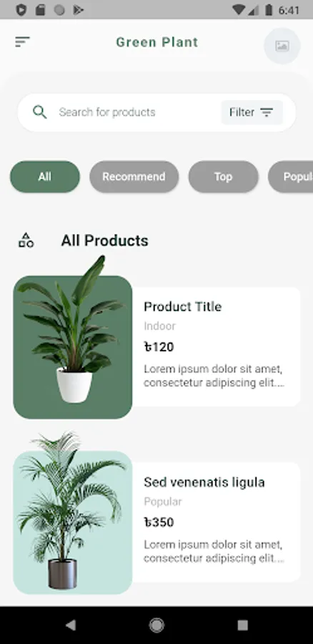Tap the Android recent apps square icon
Screen dimensions: 313x644
(x=242, y=625)
